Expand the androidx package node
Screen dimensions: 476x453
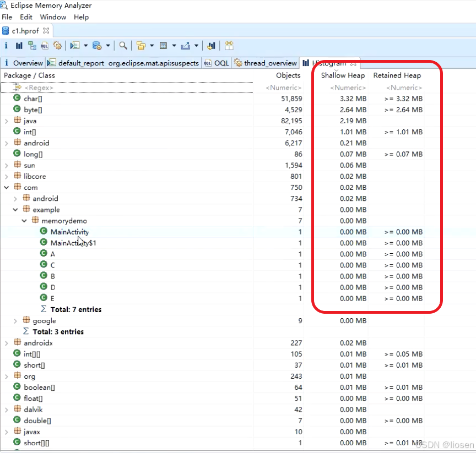point(7,343)
